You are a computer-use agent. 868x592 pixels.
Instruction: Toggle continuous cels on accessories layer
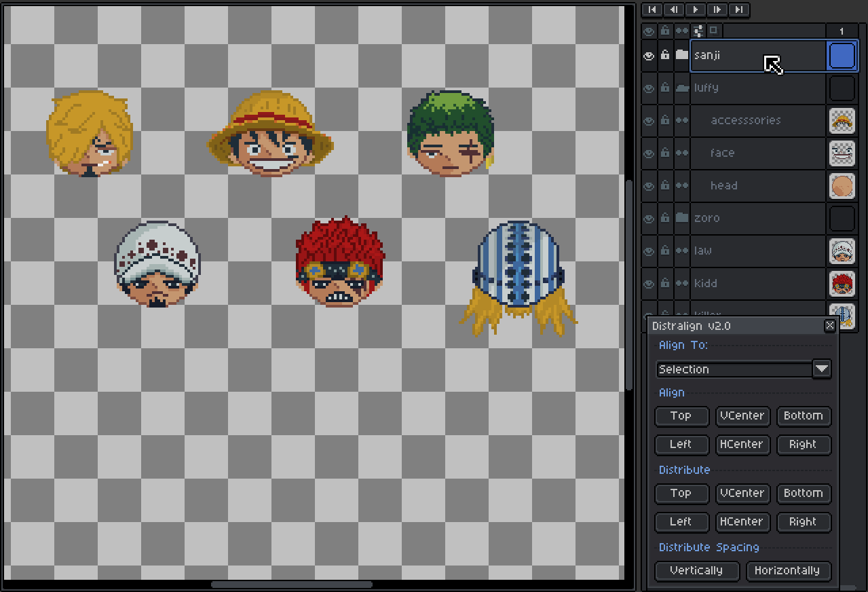tap(681, 120)
